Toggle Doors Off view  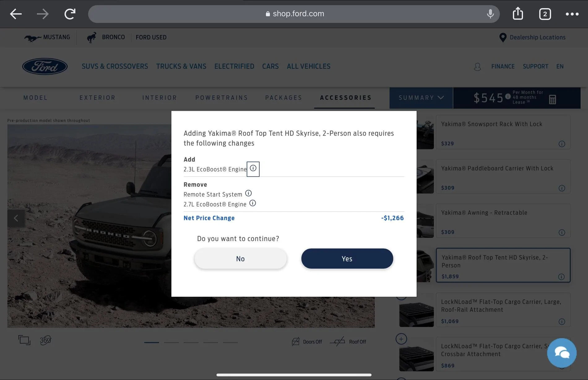click(307, 342)
